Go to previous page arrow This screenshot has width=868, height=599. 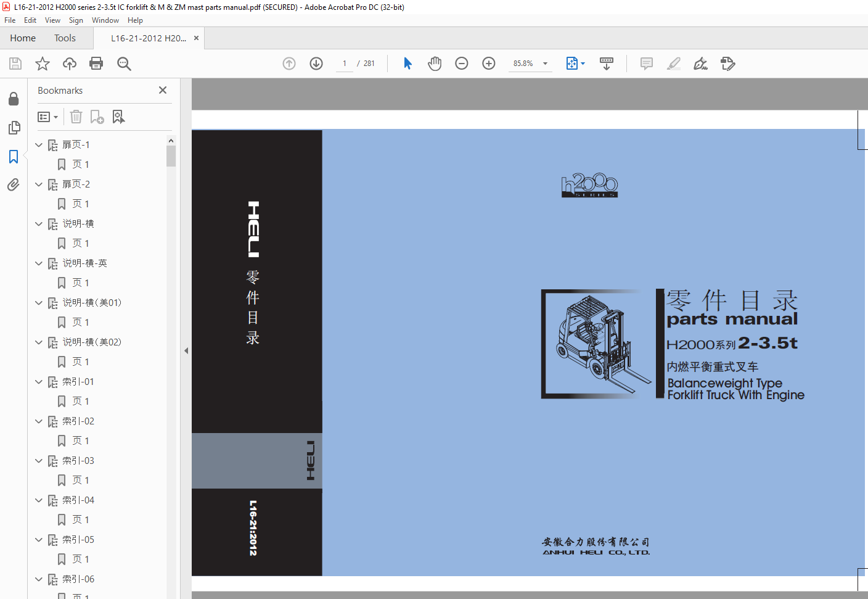[289, 64]
